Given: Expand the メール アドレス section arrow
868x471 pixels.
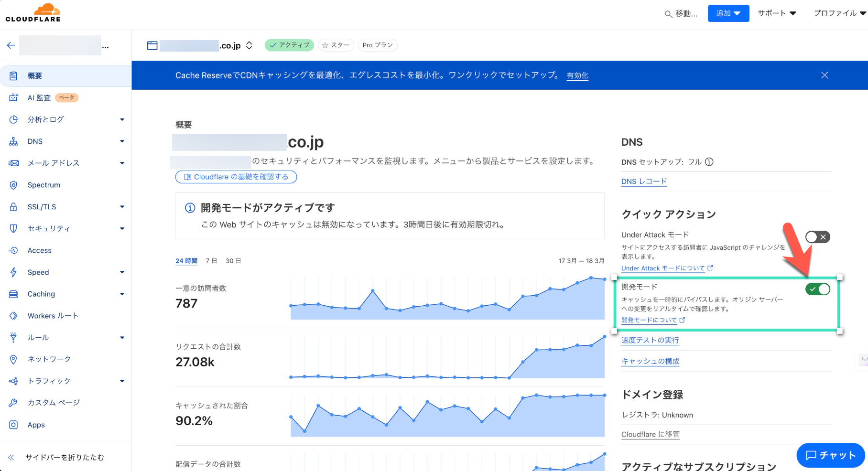Looking at the screenshot, I should tap(122, 163).
